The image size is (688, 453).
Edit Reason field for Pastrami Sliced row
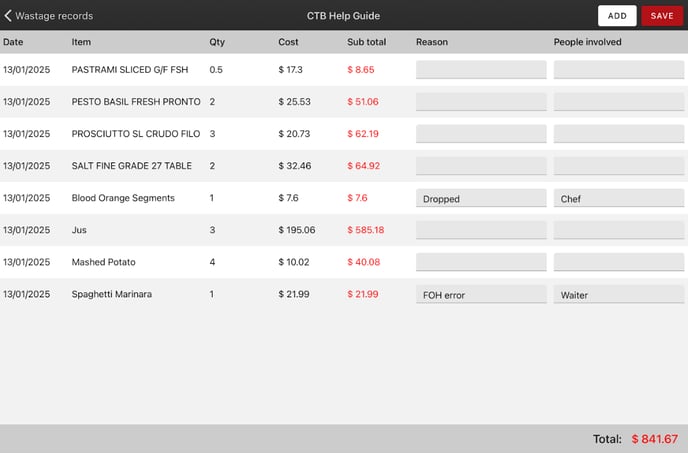481,70
